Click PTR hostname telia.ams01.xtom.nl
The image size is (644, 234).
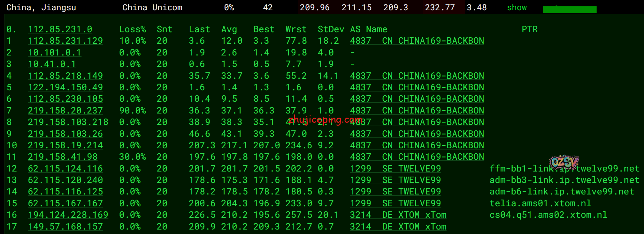540,203
